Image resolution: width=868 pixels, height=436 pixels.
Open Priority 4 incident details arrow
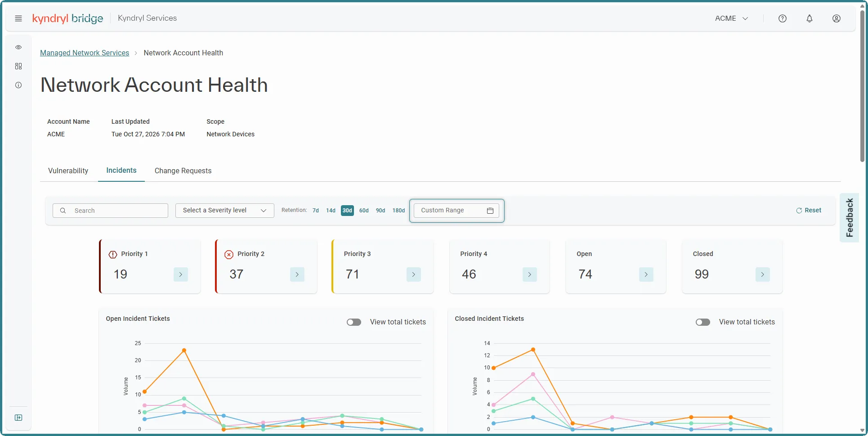[530, 274]
